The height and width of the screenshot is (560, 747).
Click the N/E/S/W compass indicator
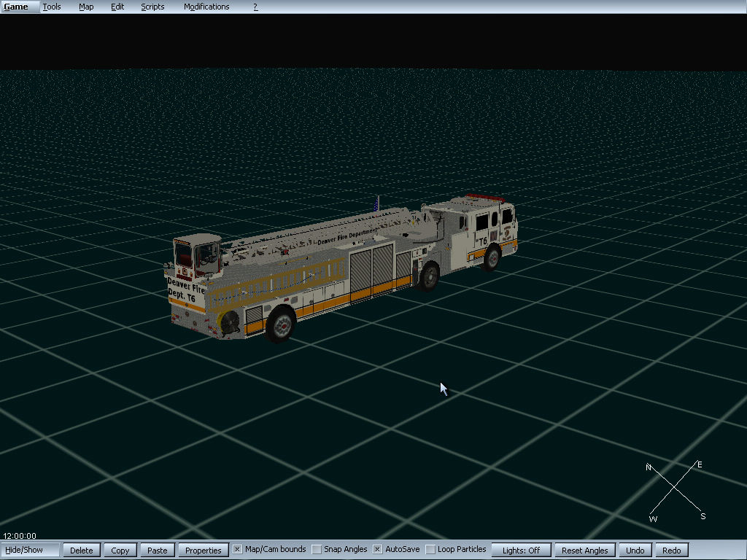[x=676, y=491]
